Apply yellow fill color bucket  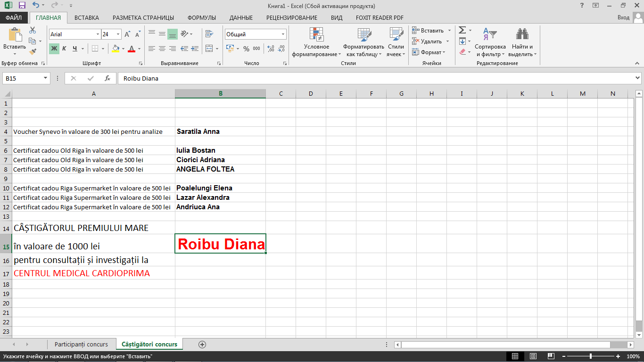(116, 48)
